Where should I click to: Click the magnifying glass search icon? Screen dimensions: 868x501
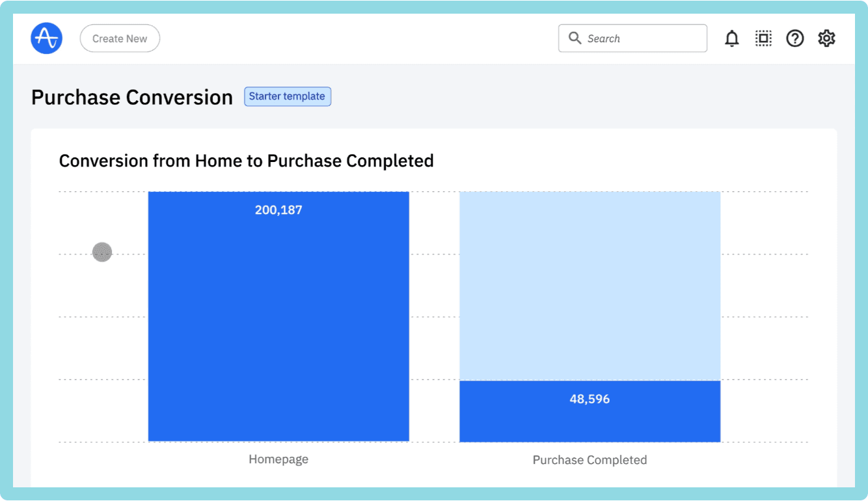click(575, 38)
